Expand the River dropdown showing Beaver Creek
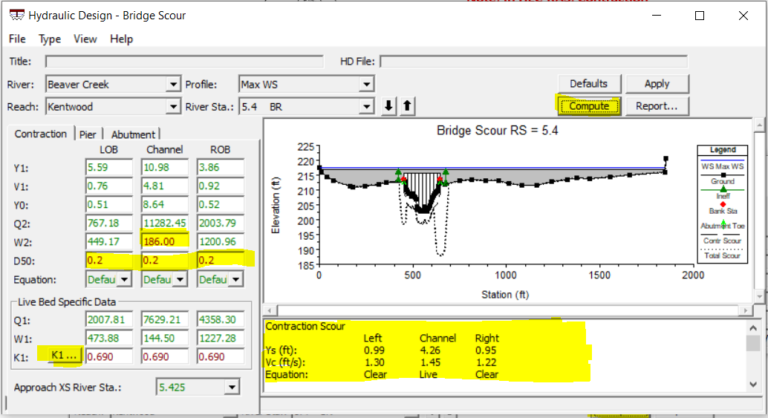 (x=172, y=84)
